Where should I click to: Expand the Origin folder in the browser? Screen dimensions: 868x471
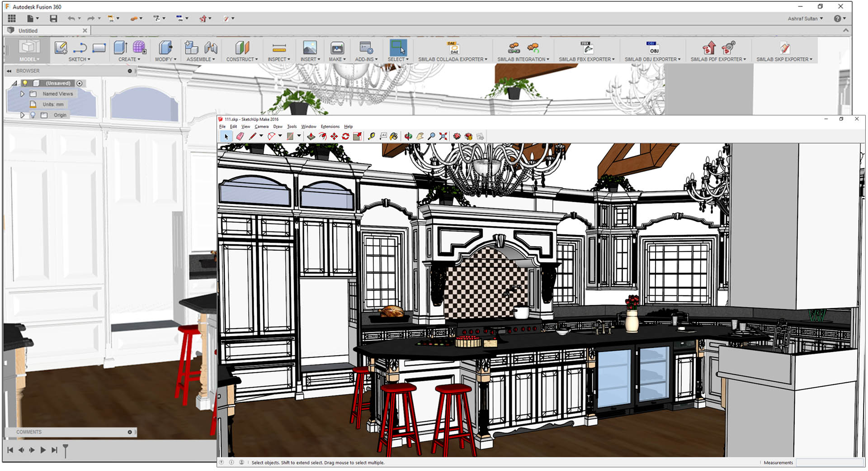pos(22,115)
